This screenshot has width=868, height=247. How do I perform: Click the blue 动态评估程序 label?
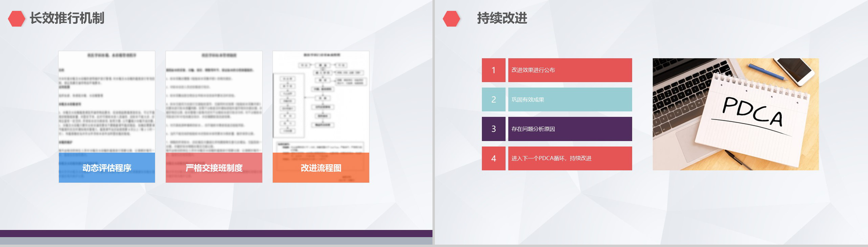tap(106, 168)
